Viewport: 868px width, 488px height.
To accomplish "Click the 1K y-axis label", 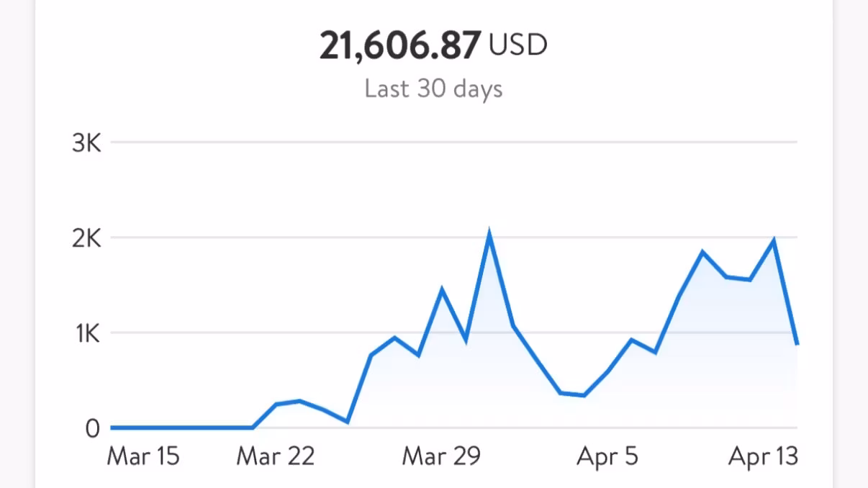I will pyautogui.click(x=86, y=333).
